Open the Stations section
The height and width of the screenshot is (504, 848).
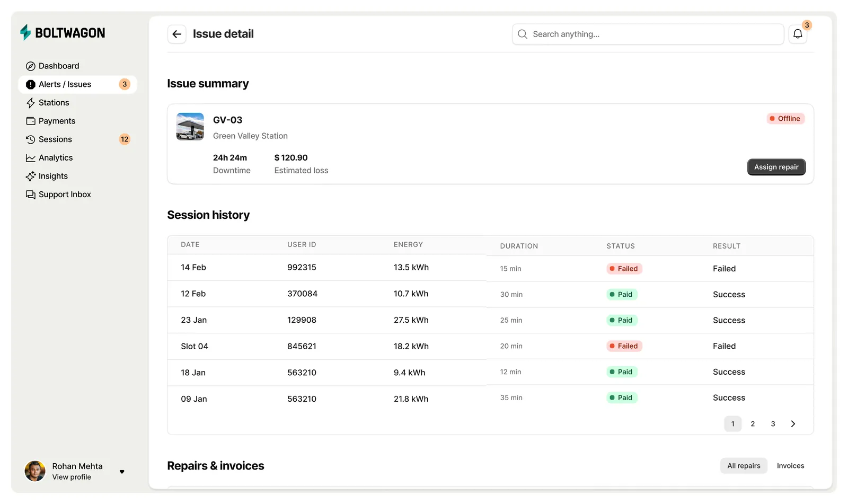click(x=77, y=103)
